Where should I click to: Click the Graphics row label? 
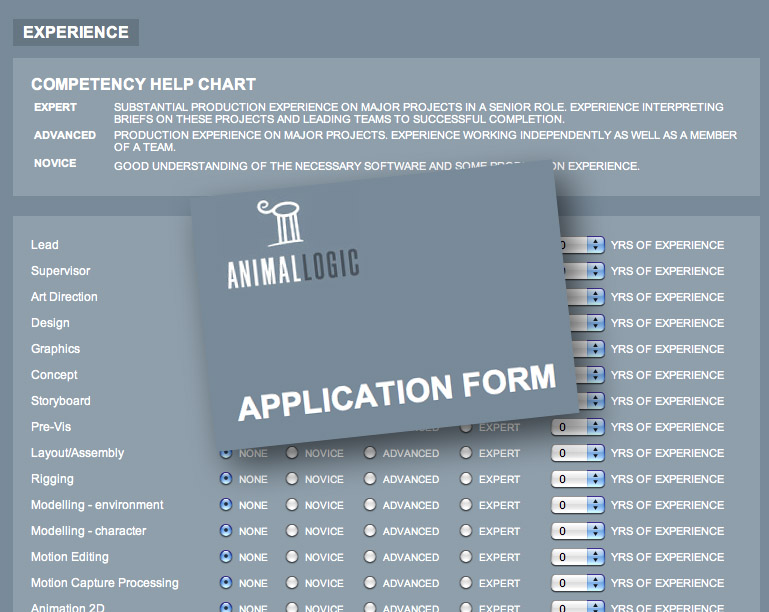tap(55, 349)
